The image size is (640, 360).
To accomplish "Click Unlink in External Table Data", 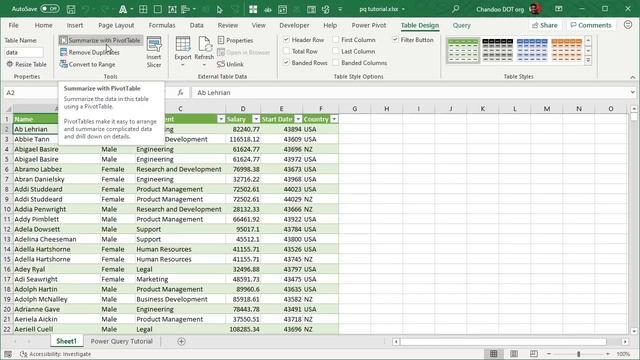I will [231, 64].
